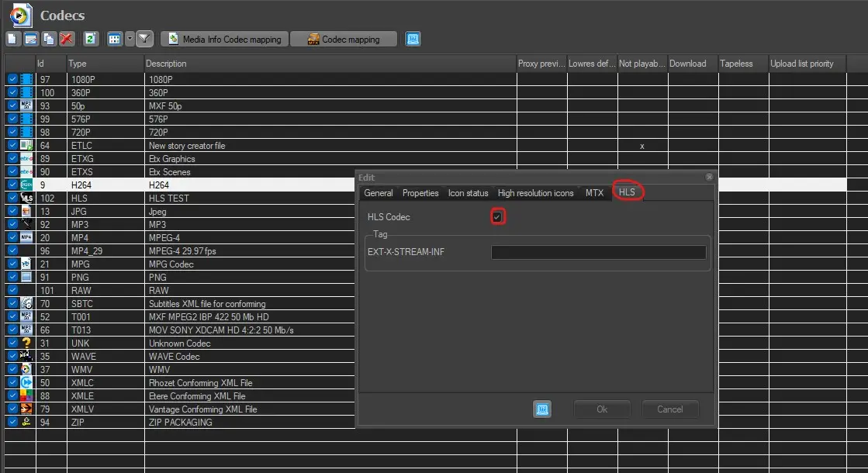Click the New codec toolbar icon
Screen dimensions: 868x473
13,39
